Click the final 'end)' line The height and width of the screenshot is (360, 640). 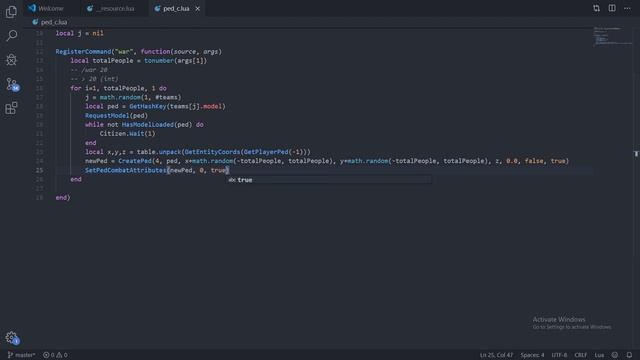(63, 198)
